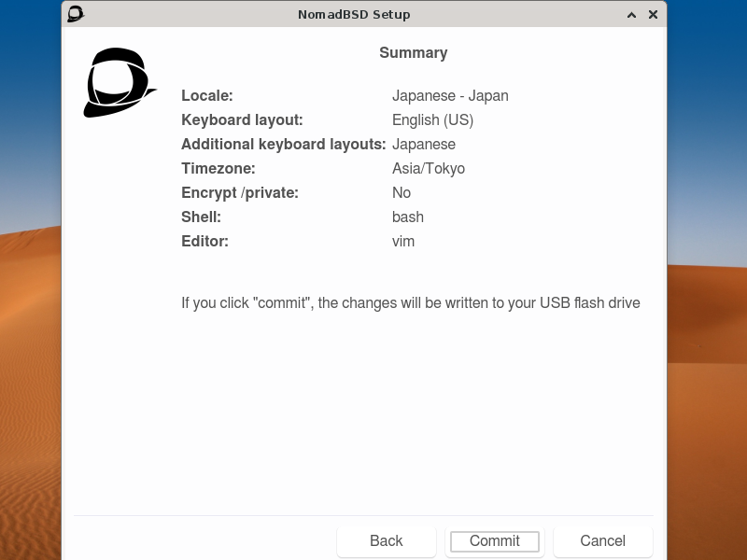
Task: Click the Summary heading
Action: coord(413,53)
